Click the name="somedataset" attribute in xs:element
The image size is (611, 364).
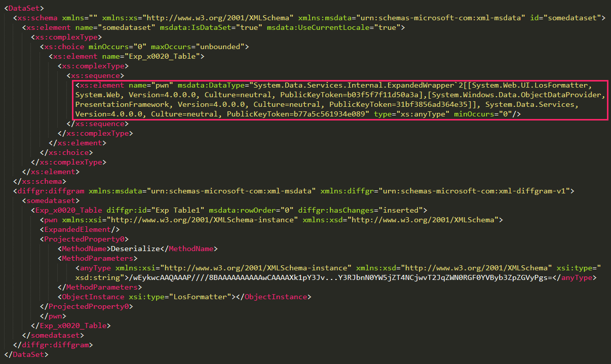tap(116, 27)
